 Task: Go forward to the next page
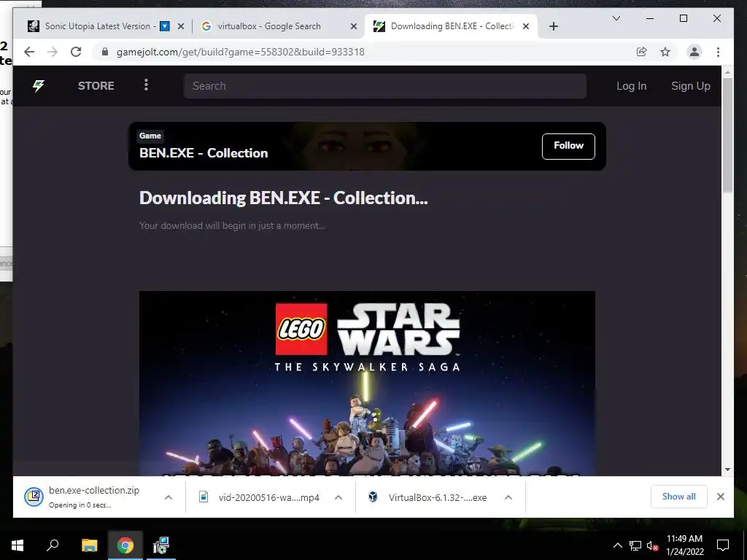tap(53, 52)
